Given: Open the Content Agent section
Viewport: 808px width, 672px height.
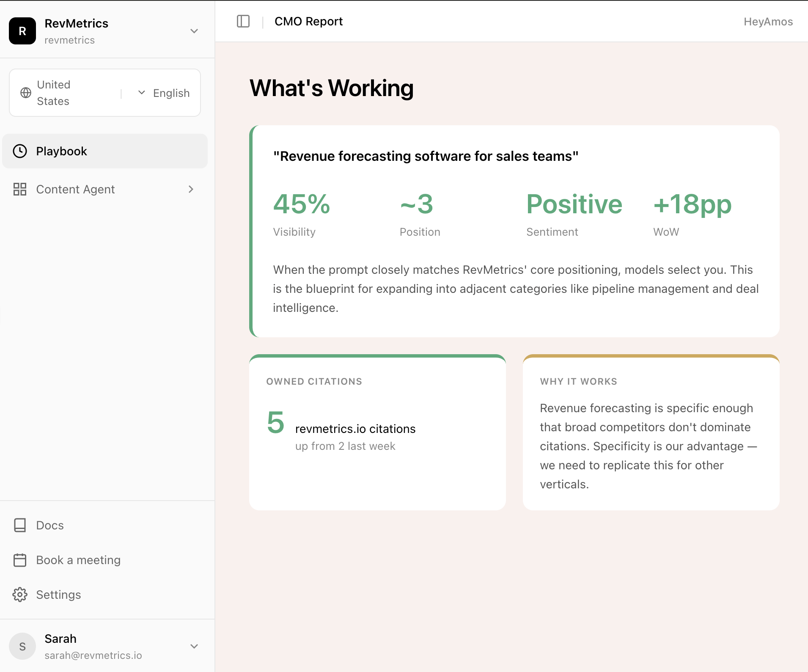Looking at the screenshot, I should [x=105, y=189].
